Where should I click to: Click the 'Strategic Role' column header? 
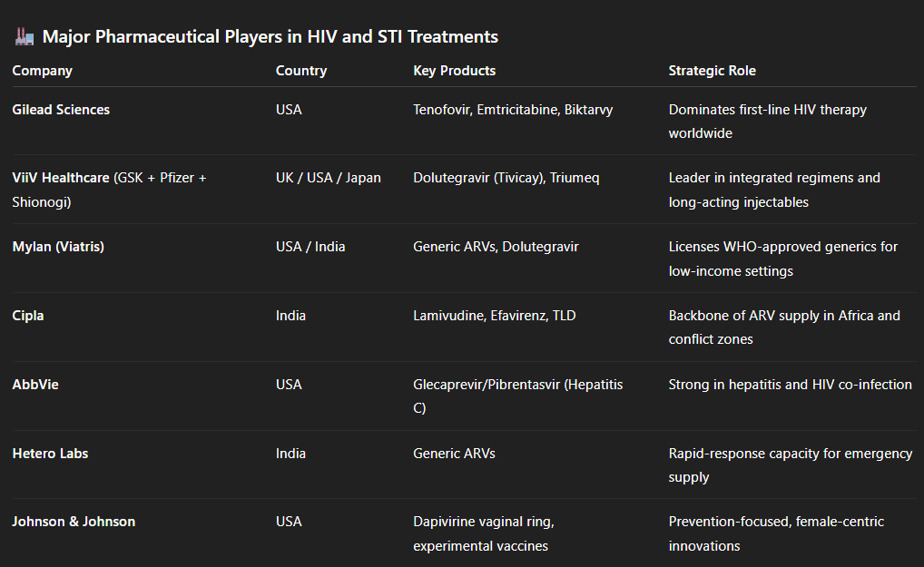pos(712,71)
